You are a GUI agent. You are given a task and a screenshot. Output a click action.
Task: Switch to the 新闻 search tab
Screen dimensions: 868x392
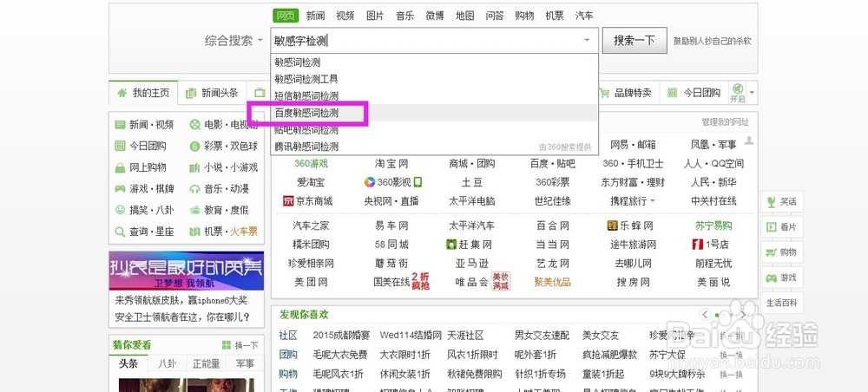click(316, 16)
